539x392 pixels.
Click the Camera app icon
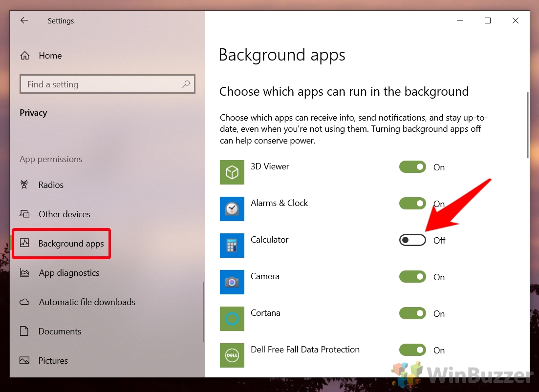click(x=232, y=282)
